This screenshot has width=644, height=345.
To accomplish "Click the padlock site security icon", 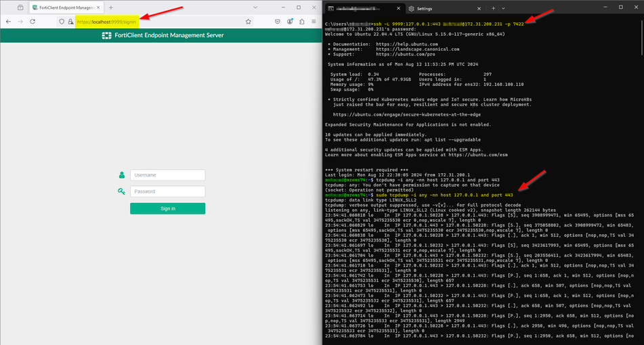I will click(x=70, y=22).
